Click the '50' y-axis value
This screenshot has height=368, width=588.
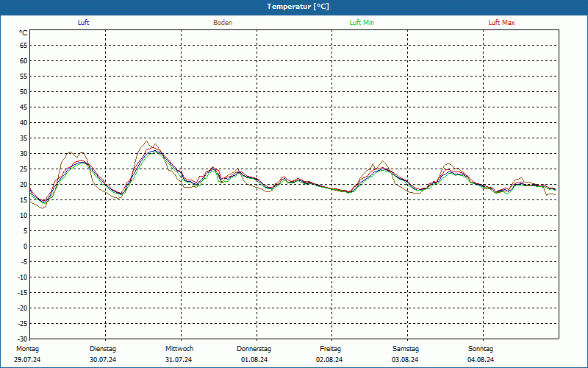24,91
